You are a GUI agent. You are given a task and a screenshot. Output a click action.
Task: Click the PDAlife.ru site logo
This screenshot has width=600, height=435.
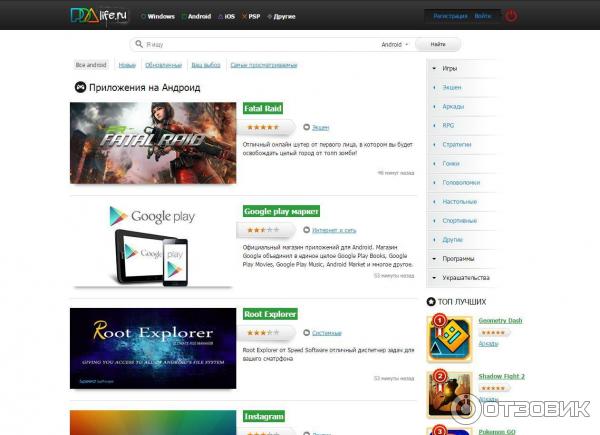pyautogui.click(x=98, y=16)
